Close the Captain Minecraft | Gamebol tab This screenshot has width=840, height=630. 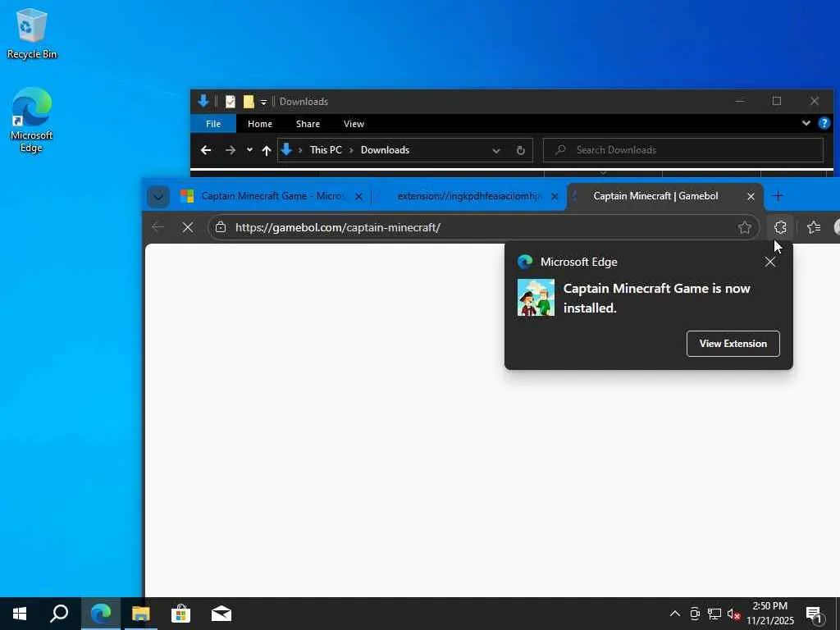751,197
